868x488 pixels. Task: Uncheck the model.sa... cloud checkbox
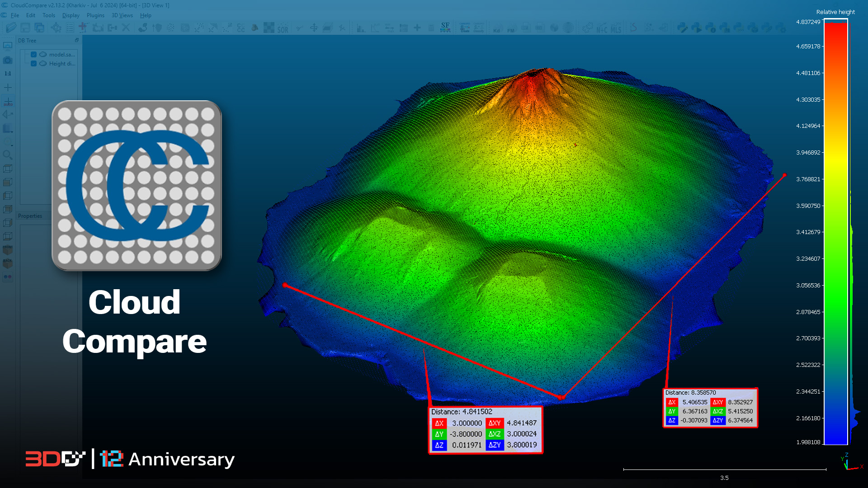pos(34,55)
